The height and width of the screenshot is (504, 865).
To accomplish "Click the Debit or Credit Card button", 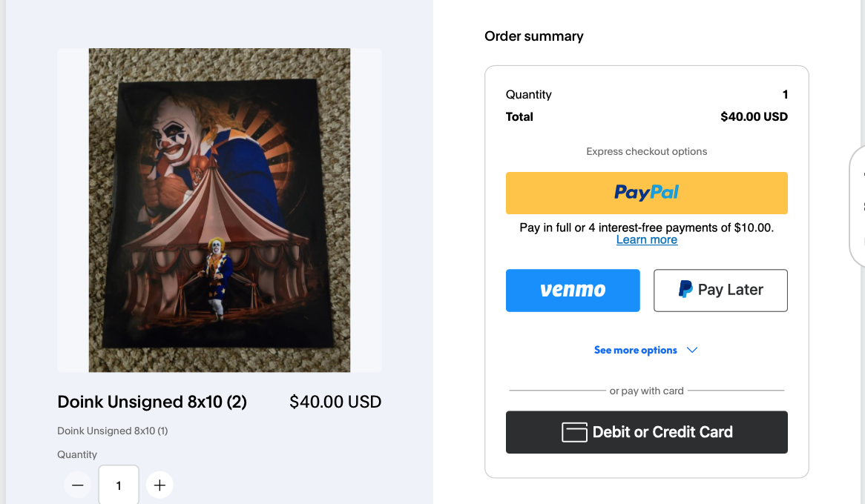I will [x=647, y=432].
